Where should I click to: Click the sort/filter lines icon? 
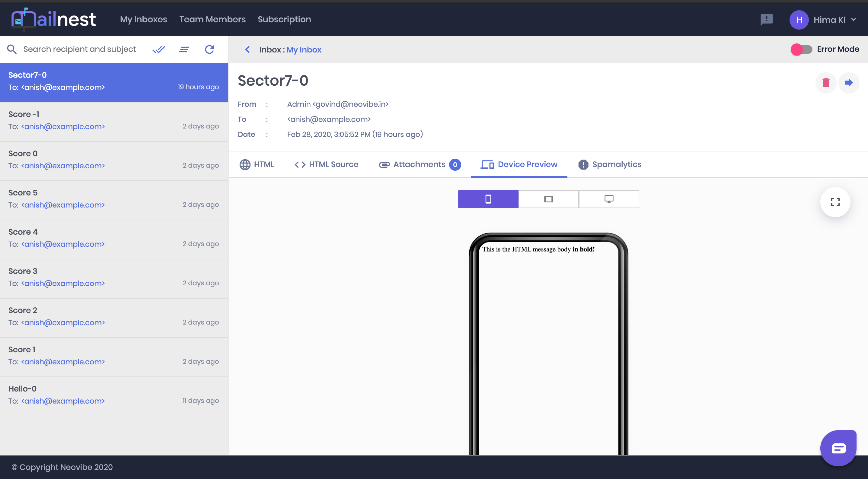(184, 49)
